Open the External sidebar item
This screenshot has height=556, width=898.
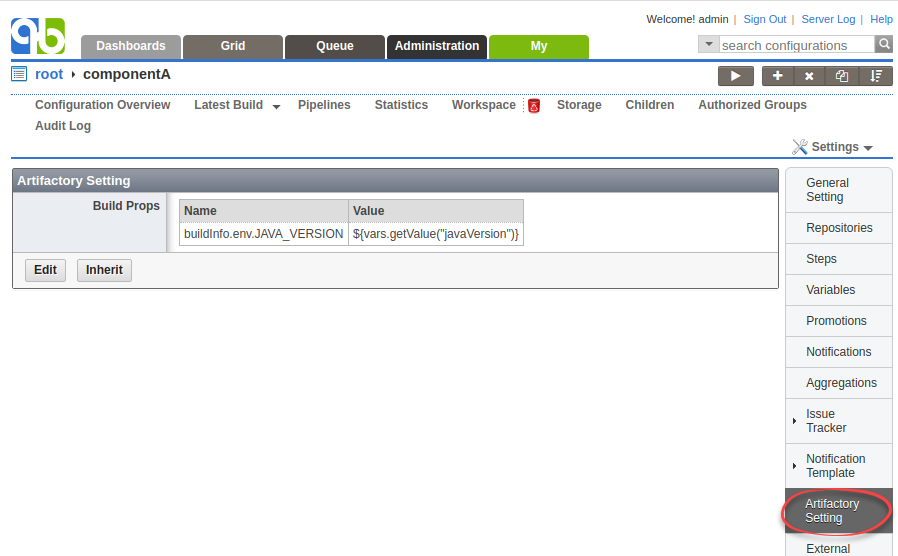point(839,547)
